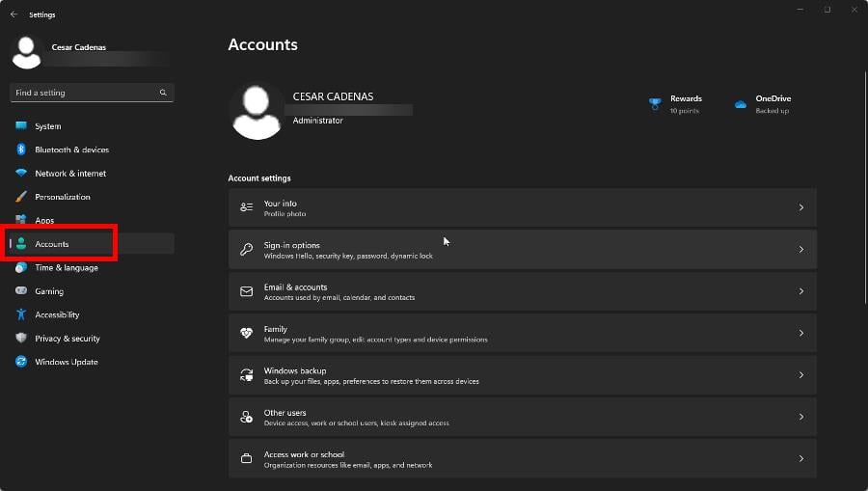Expand the Windows backup chevron
This screenshot has height=491, width=868.
(x=800, y=375)
